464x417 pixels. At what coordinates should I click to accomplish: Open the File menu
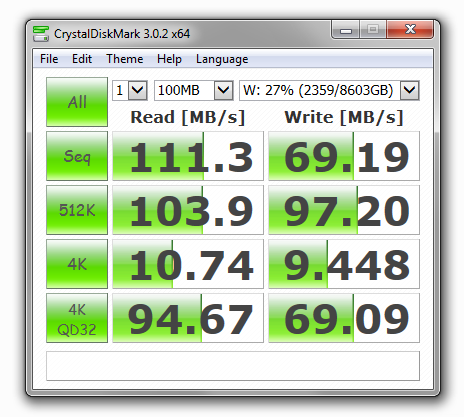click(x=49, y=59)
